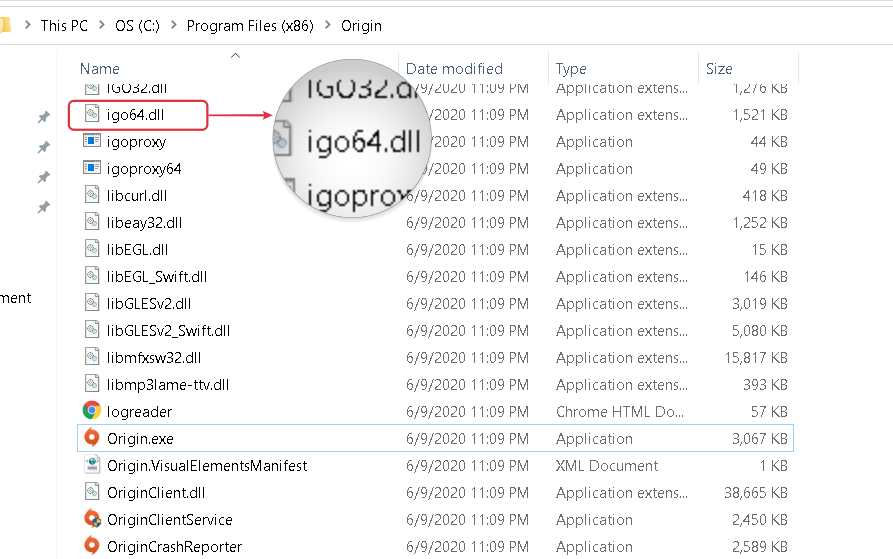Click the Origin.exe orange icon
Image resolution: width=893 pixels, height=559 pixels.
pyautogui.click(x=92, y=438)
